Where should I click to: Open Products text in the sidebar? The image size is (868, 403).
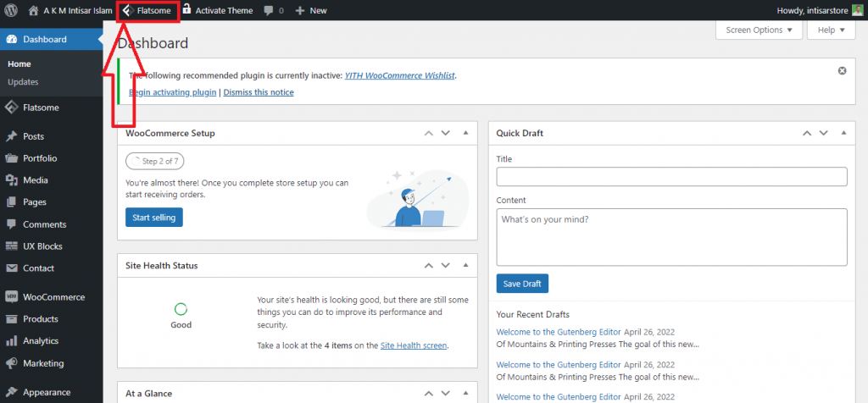click(41, 319)
